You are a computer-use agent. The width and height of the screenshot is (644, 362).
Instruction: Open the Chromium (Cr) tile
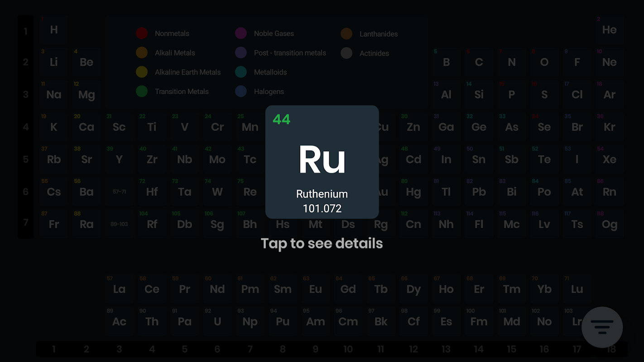point(217,127)
